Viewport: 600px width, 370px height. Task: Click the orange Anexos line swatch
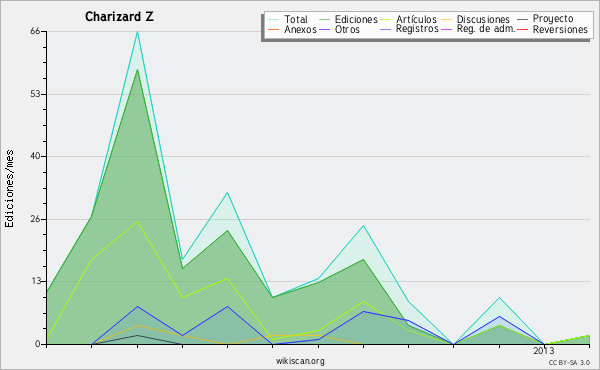pyautogui.click(x=274, y=30)
